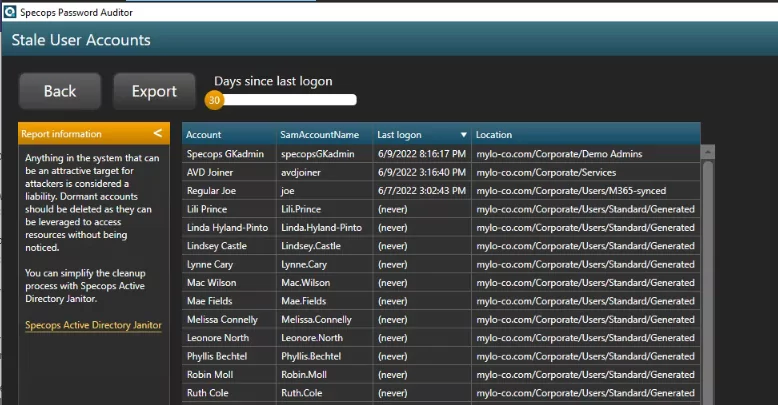The height and width of the screenshot is (405, 778).
Task: Click the Last logon sort arrow
Action: [x=463, y=135]
